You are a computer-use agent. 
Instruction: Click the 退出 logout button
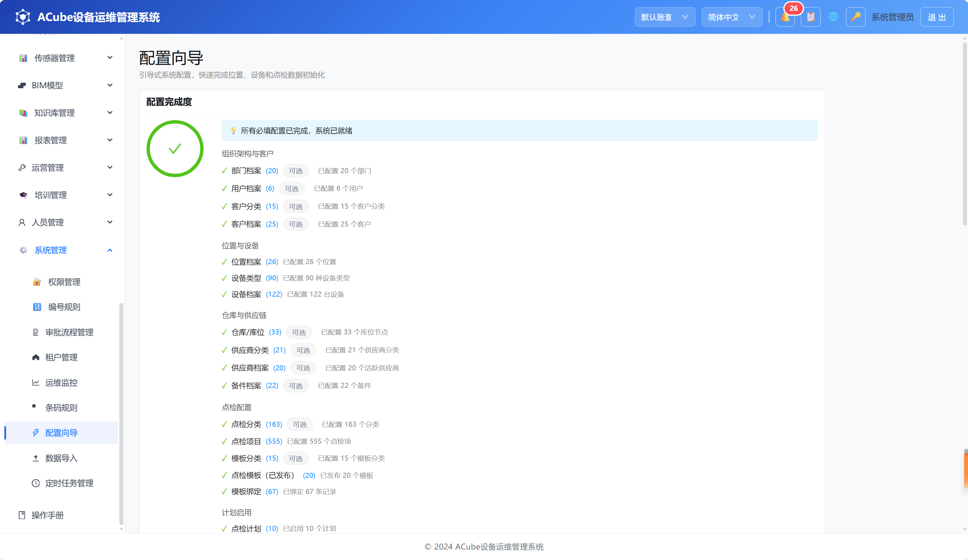coord(937,17)
